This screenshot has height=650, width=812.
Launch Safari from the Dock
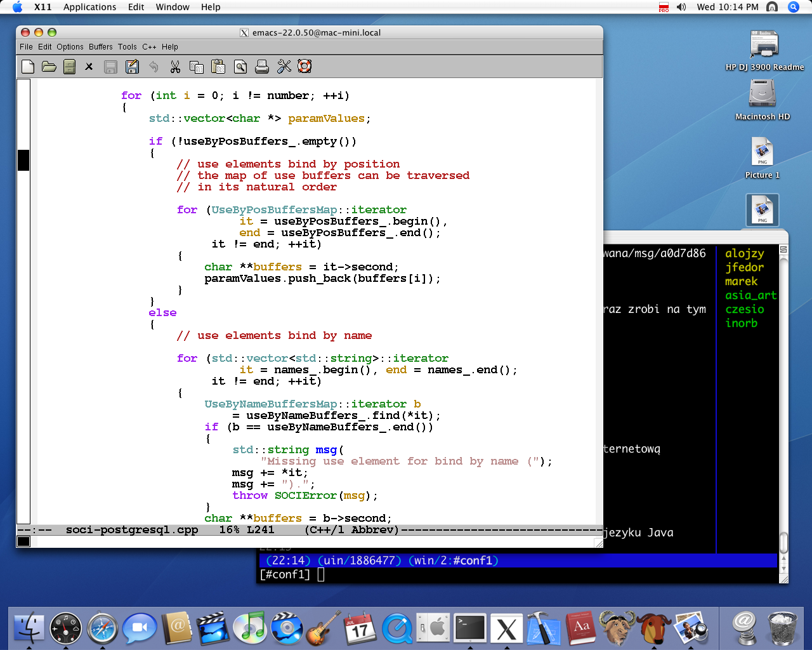point(103,628)
